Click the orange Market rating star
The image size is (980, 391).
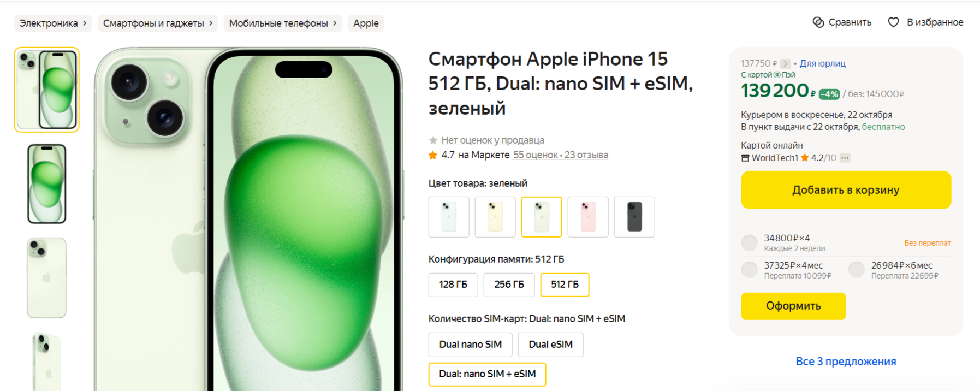pos(433,155)
